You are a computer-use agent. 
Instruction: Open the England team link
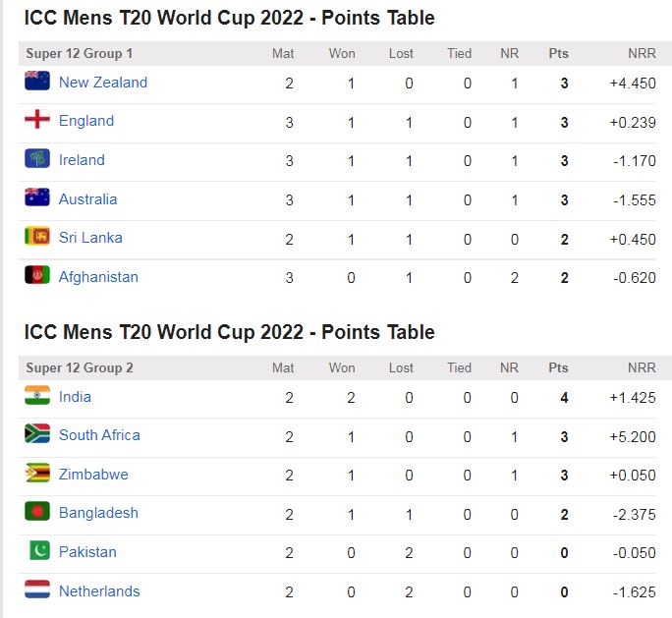86,121
